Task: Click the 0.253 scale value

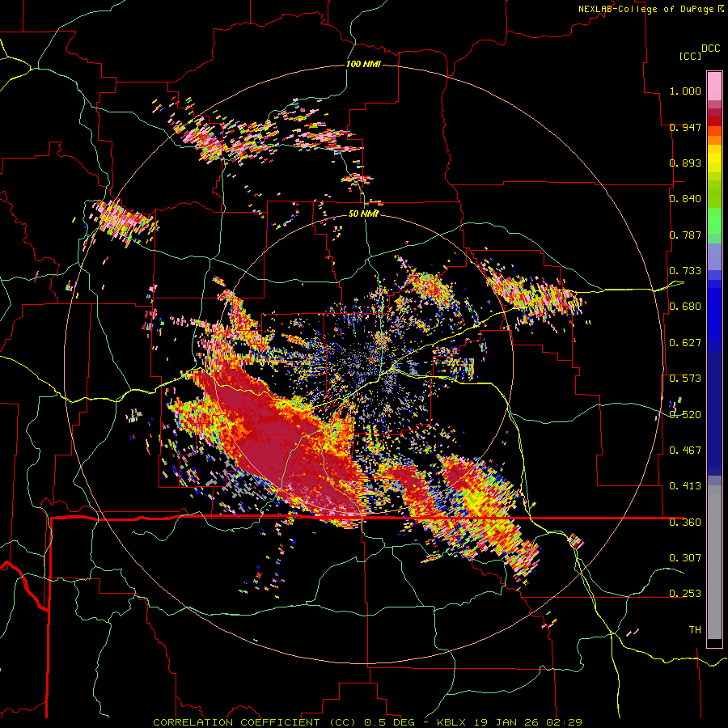Action: [685, 594]
